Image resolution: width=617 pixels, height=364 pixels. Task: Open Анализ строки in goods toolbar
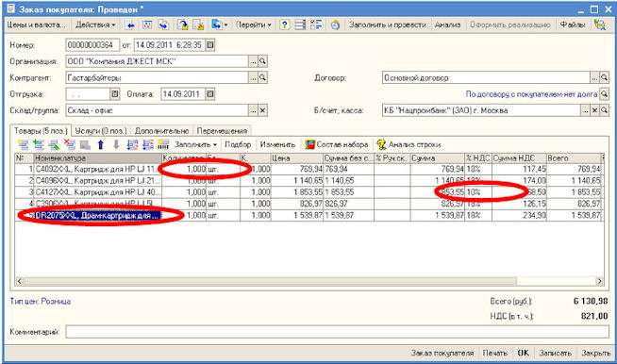[409, 145]
